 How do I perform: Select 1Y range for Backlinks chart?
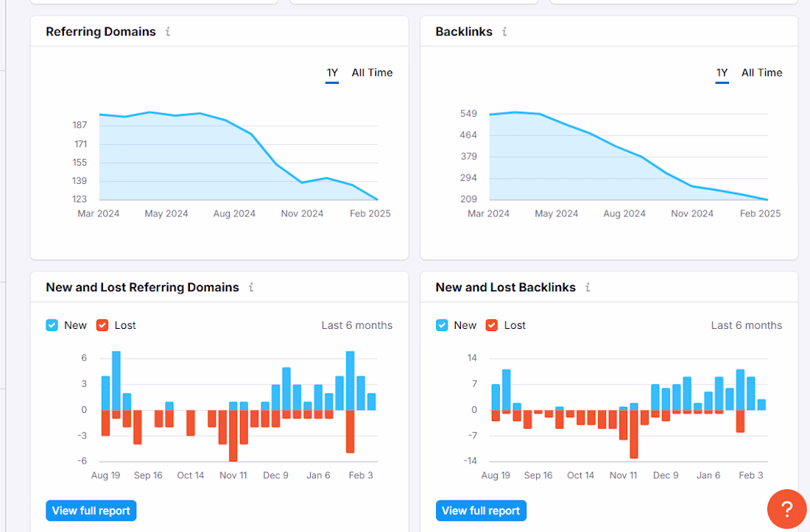click(x=722, y=73)
